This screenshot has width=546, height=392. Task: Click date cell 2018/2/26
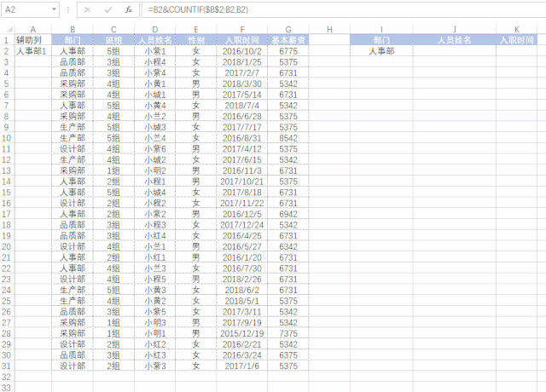pos(242,279)
